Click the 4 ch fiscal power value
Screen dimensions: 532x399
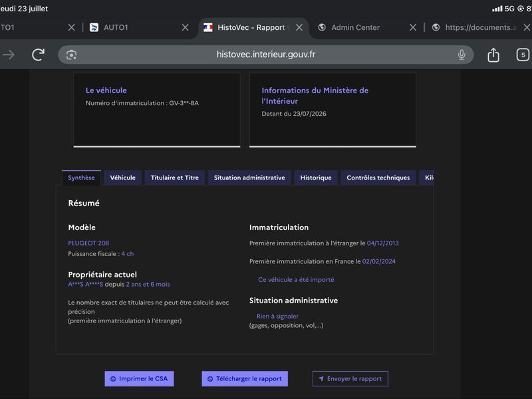128,254
